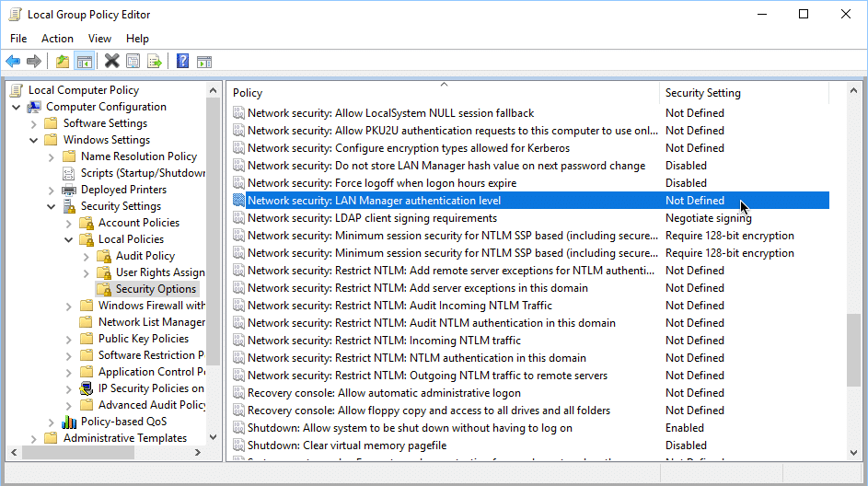Viewport: 868px width, 486px height.
Task: Open the Action menu
Action: click(57, 38)
